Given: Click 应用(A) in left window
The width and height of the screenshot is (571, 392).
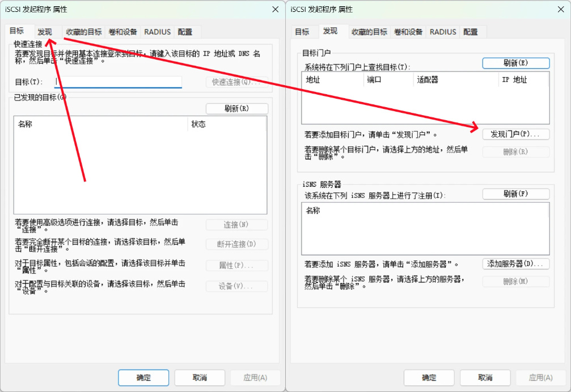Looking at the screenshot, I should [x=255, y=378].
